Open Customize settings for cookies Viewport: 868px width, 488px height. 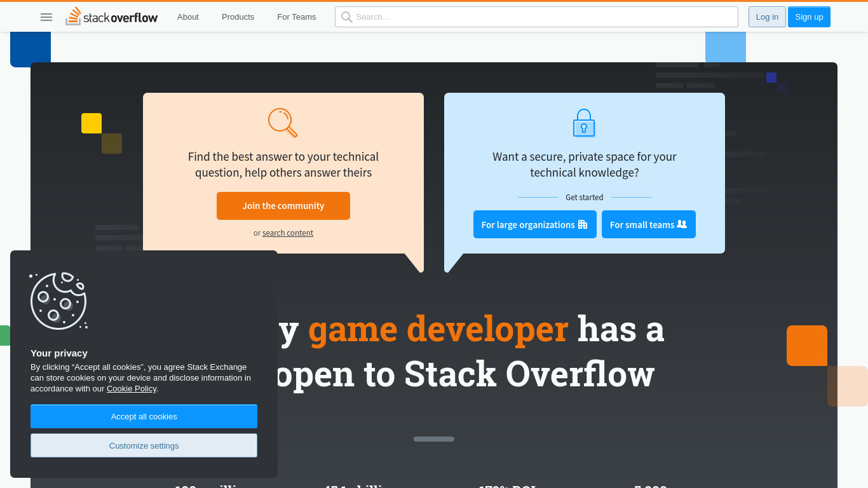pos(144,445)
